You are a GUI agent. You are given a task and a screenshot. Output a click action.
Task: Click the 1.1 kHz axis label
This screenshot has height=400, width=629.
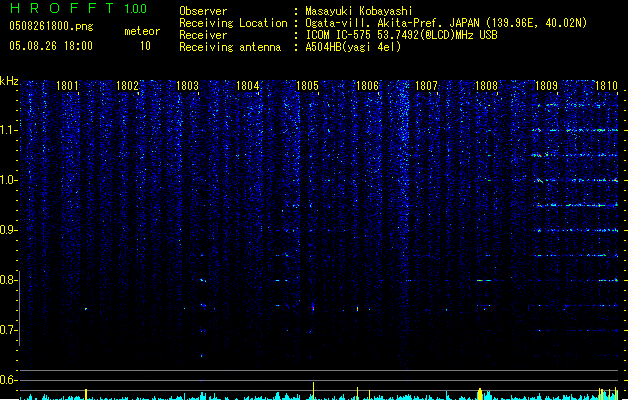click(9, 130)
